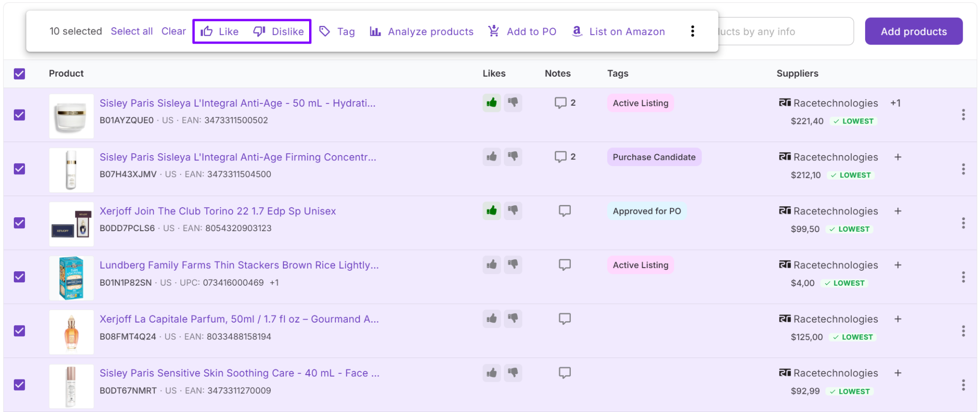Toggle thumbs up on B01AYZQUE0 product
980x412 pixels.
(491, 102)
